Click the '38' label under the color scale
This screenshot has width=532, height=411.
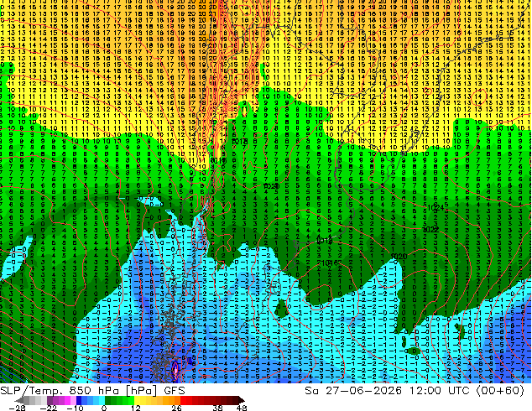pos(218,408)
